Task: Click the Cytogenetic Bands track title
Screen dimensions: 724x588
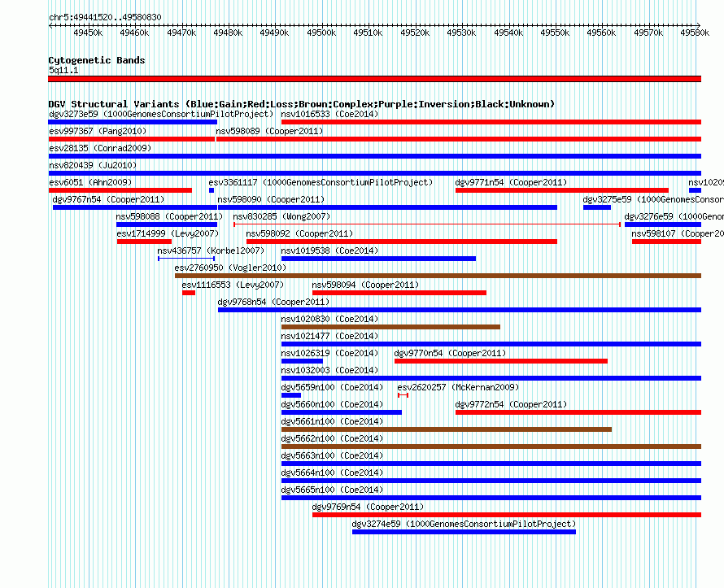Action: click(x=97, y=60)
